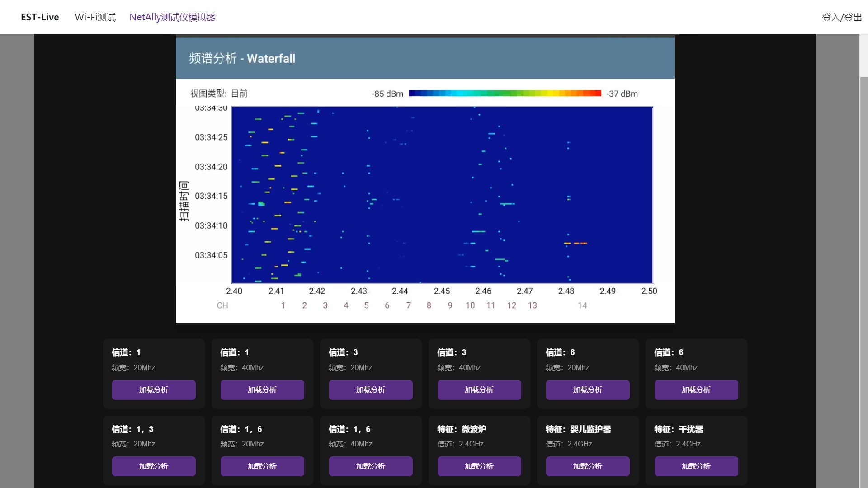Load analysis for channels 1, 3 at 20Mhz
This screenshot has height=488, width=868.
154,466
